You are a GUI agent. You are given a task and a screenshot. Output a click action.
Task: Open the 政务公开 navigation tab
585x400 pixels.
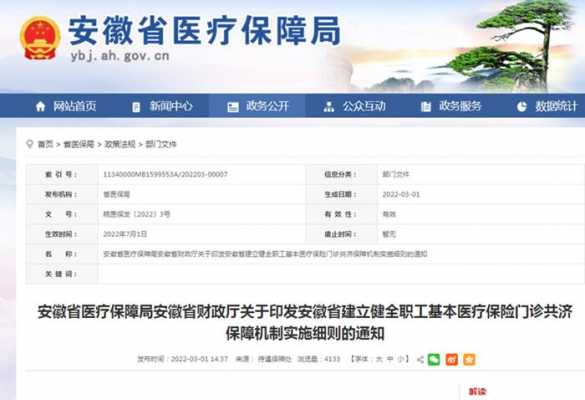click(257, 106)
